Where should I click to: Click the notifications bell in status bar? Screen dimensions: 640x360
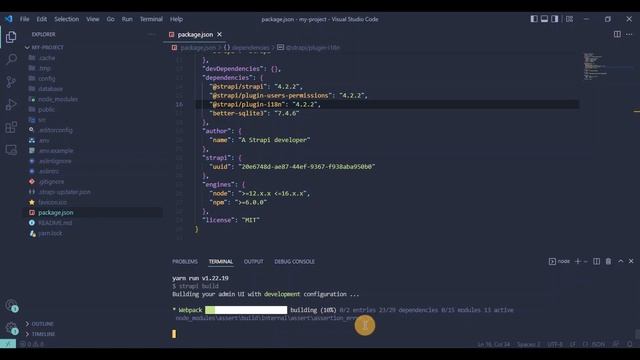click(630, 344)
